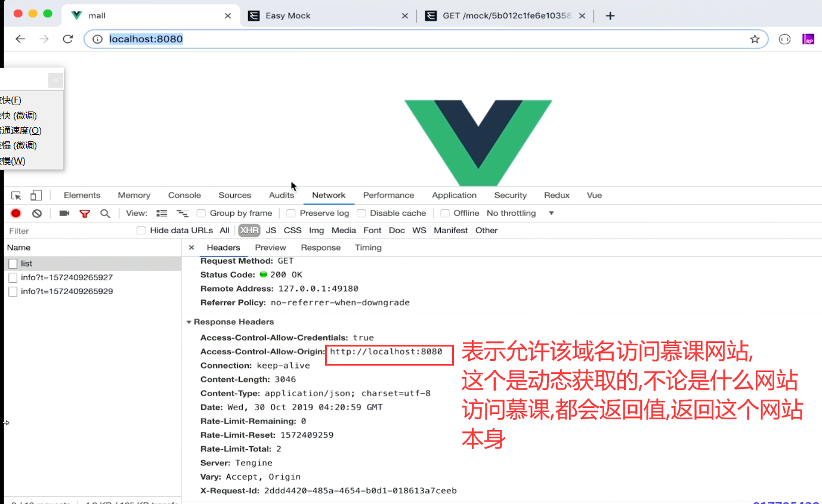Open the No throttling dropdown
Screen dimensions: 822x504
pyautogui.click(x=520, y=214)
